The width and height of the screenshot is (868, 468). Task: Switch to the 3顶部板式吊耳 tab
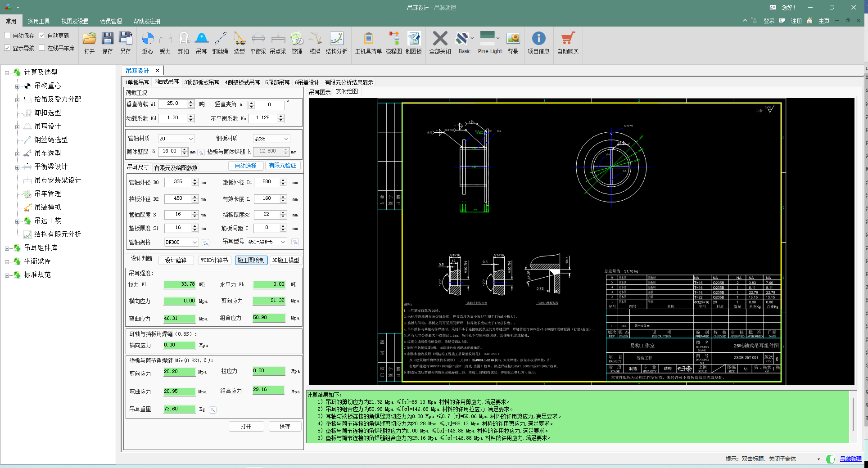[x=202, y=82]
